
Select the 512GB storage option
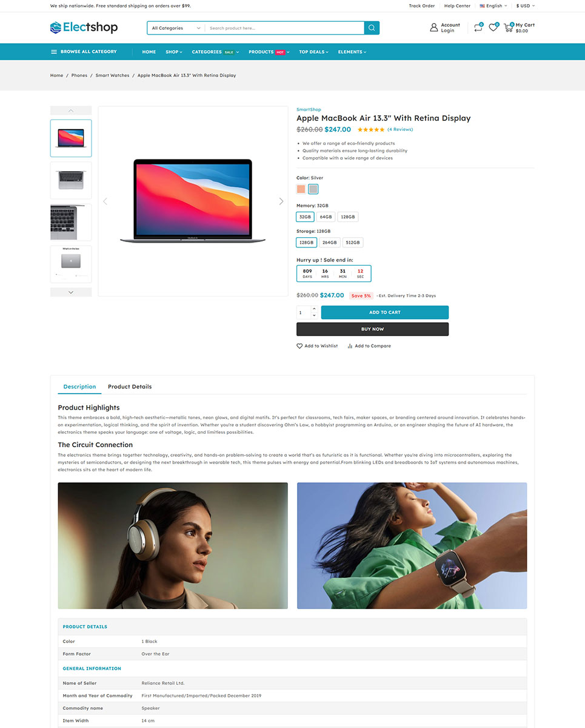click(353, 243)
